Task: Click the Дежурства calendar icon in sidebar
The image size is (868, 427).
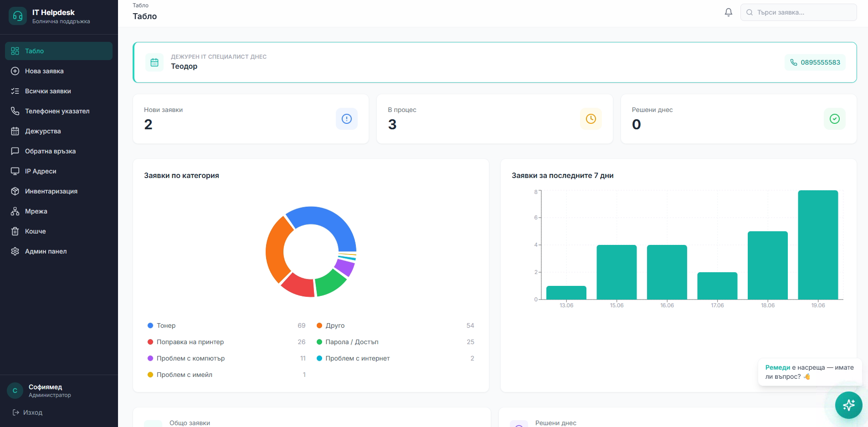Action: point(15,131)
